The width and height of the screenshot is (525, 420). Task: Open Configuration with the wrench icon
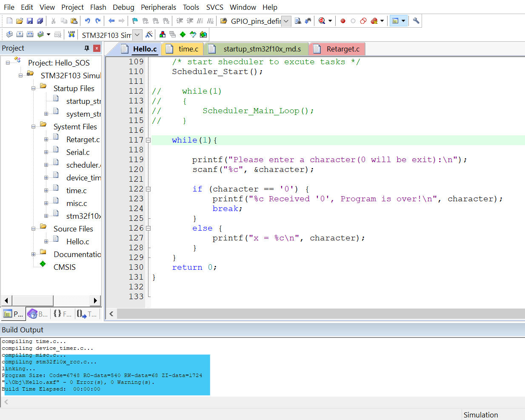[416, 21]
